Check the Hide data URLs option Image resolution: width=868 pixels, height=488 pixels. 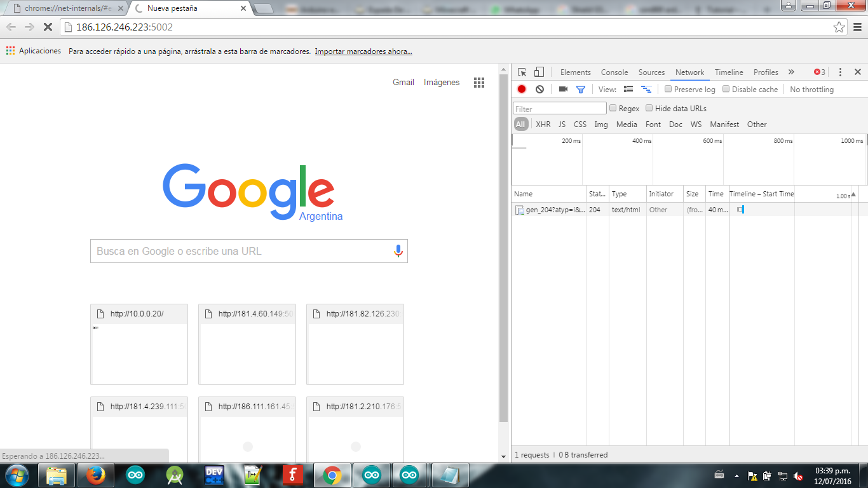coord(649,108)
